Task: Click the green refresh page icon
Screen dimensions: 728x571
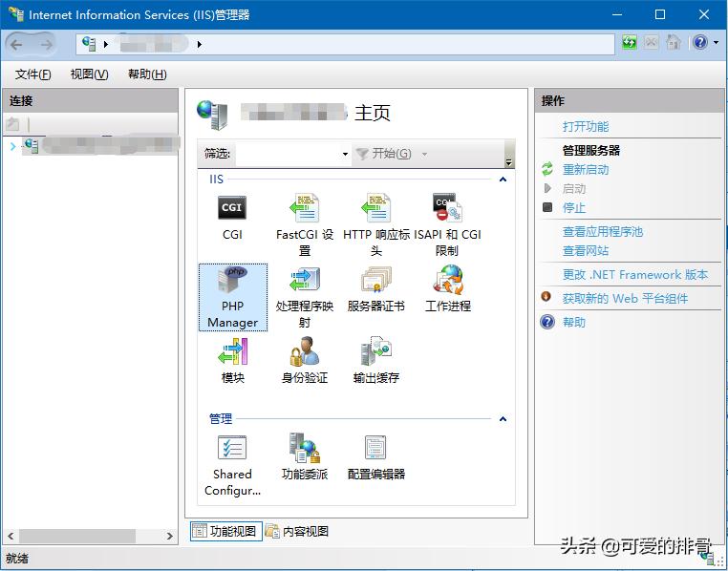Action: pos(629,43)
